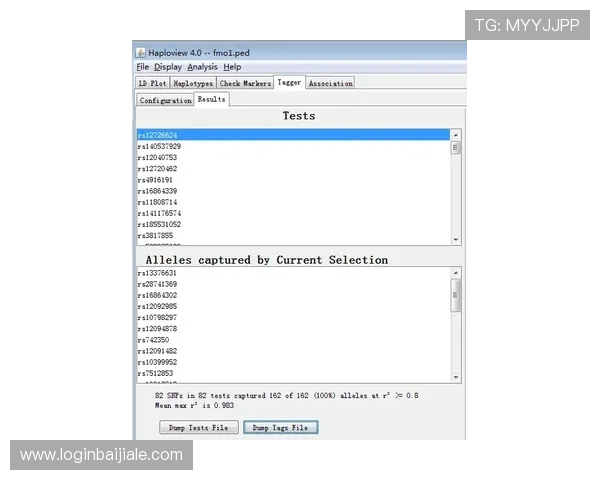The image size is (600, 480).
Task: Click the Haploview app icon in title bar
Action: pyautogui.click(x=139, y=52)
